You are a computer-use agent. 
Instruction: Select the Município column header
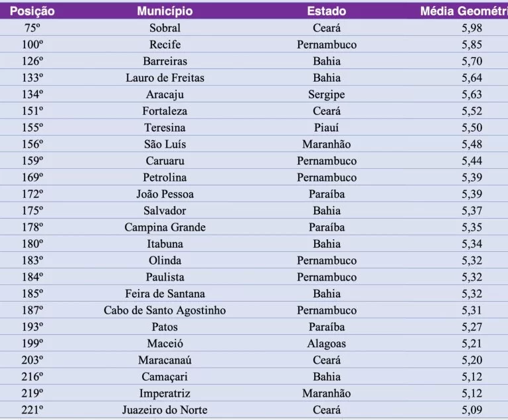(165, 11)
